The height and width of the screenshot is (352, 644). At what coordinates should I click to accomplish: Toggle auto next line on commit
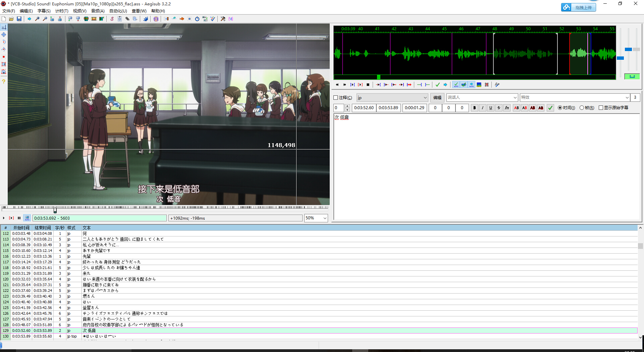click(x=464, y=85)
